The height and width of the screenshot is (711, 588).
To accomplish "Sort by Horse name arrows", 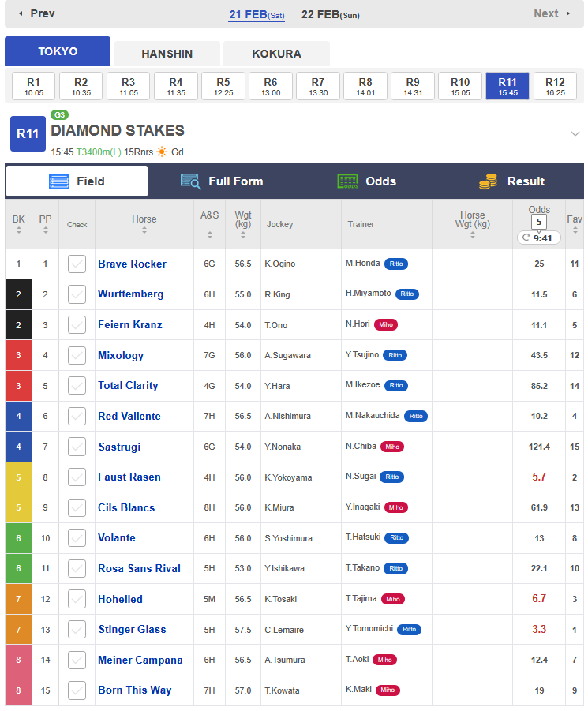I will pyautogui.click(x=144, y=230).
